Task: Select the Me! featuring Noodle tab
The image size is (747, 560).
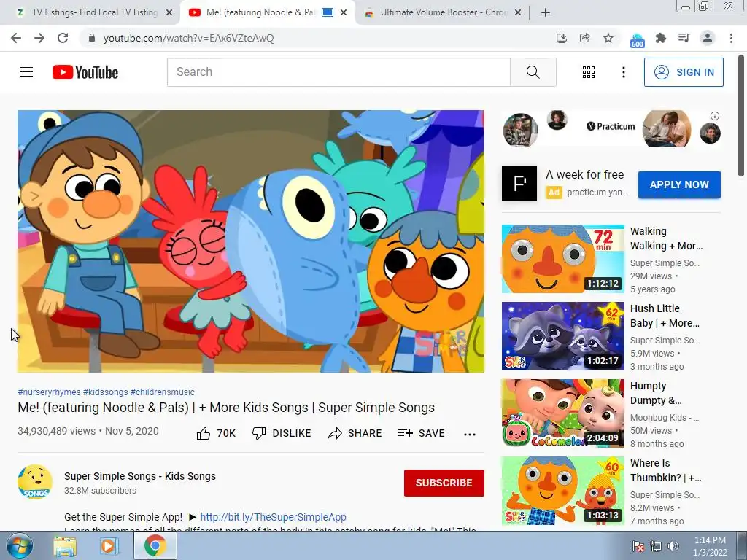Action: pyautogui.click(x=261, y=12)
